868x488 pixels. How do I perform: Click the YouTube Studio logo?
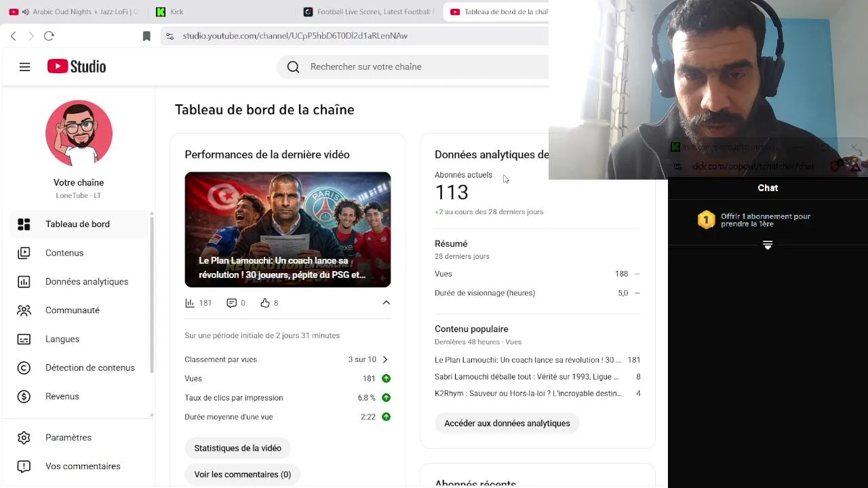[77, 66]
